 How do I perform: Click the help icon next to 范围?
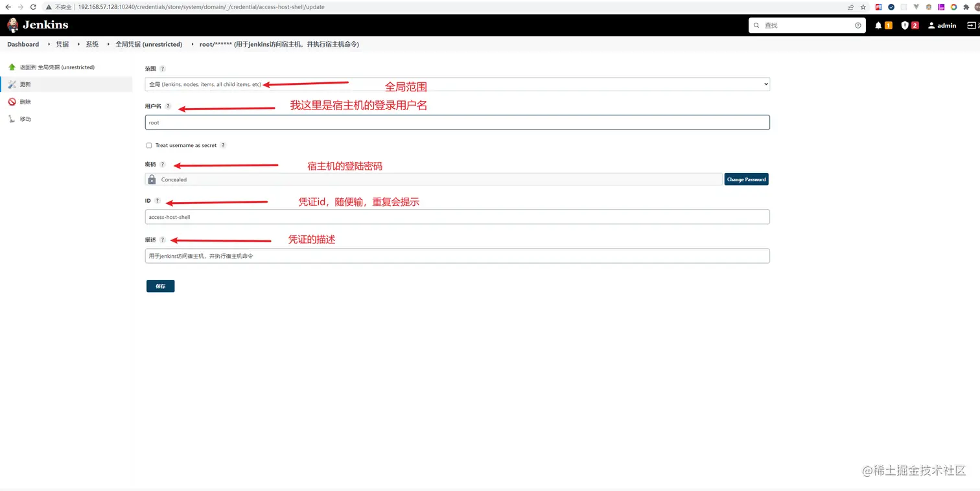click(x=163, y=69)
